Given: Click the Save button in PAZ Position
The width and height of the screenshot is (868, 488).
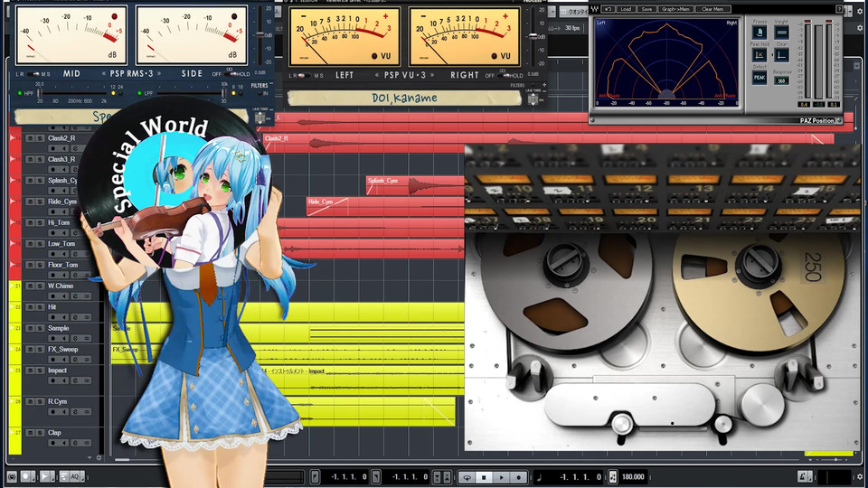Looking at the screenshot, I should click(x=646, y=9).
